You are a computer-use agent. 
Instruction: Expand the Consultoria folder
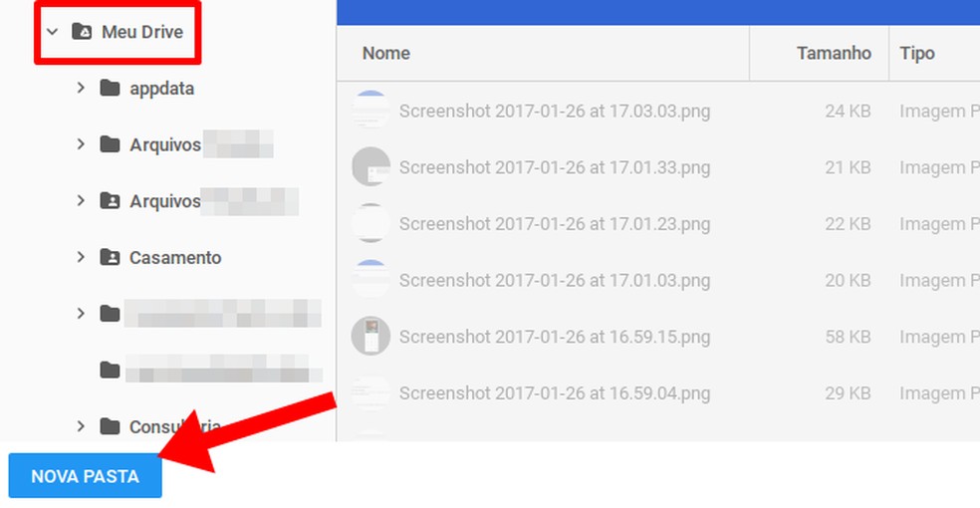point(81,427)
